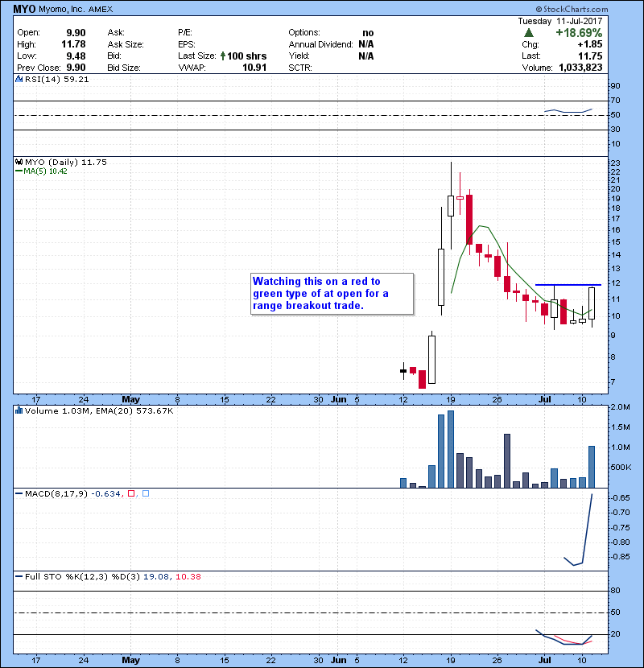Image resolution: width=644 pixels, height=668 pixels.
Task: Select the MYO ticker symbol title
Action: tap(24, 9)
